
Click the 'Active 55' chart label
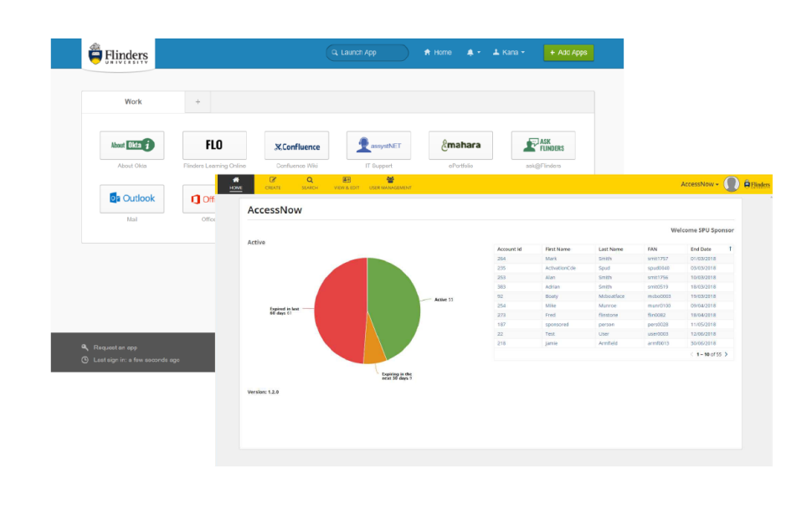(444, 300)
